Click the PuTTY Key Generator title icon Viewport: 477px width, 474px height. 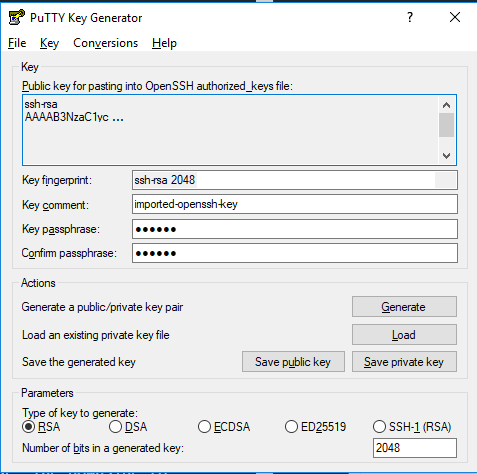pyautogui.click(x=17, y=17)
